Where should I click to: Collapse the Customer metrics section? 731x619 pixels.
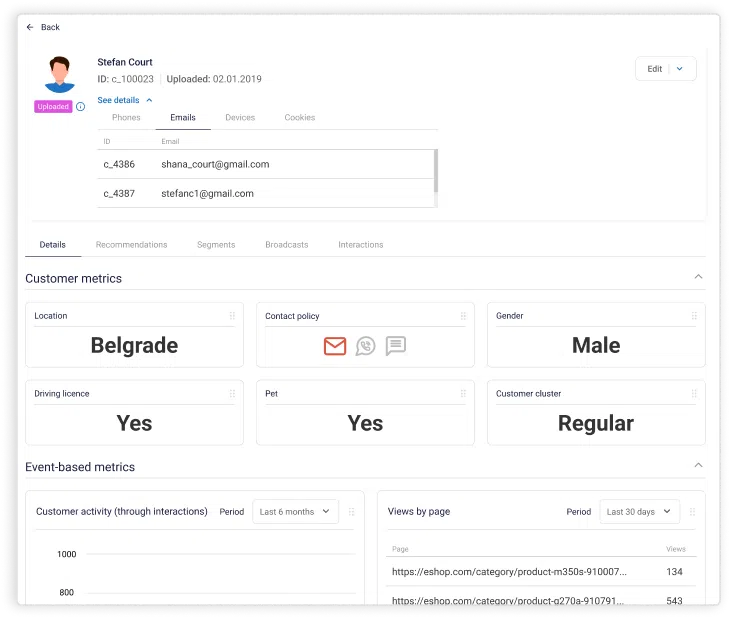point(698,277)
